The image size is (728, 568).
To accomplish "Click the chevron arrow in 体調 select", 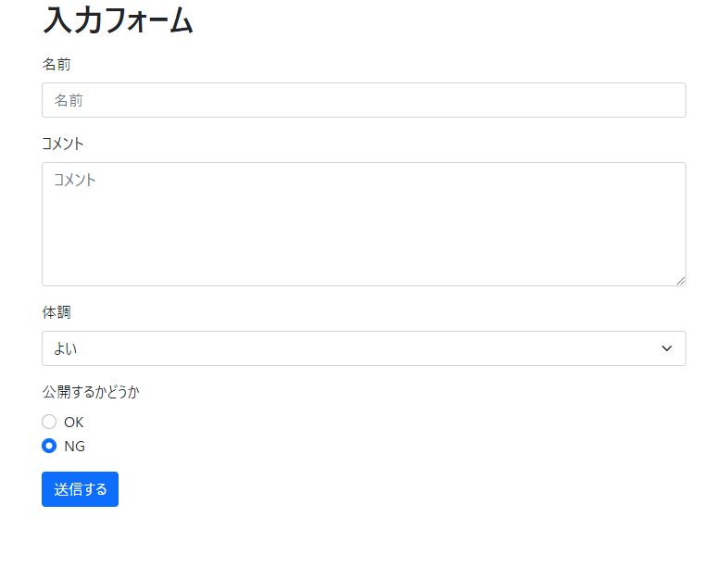I will pos(667,348).
